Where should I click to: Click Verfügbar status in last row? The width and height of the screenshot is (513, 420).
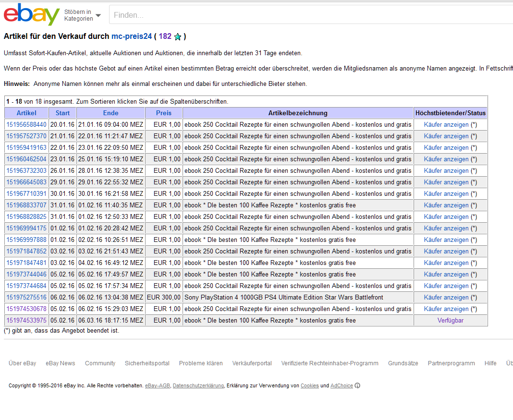click(x=450, y=321)
